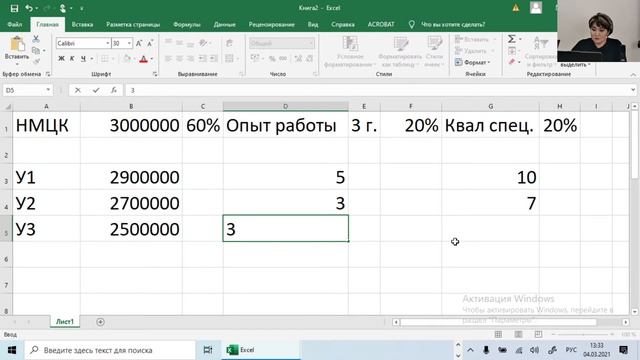Switch to the Данные tab
Viewport: 640px width, 360px height.
pos(224,24)
